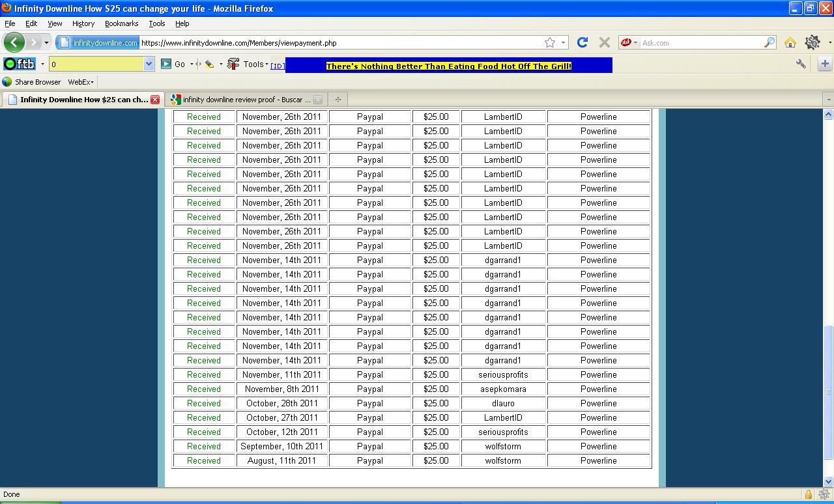Click the 'Eating Food Hot Off The Grill' banner

pyautogui.click(x=448, y=66)
